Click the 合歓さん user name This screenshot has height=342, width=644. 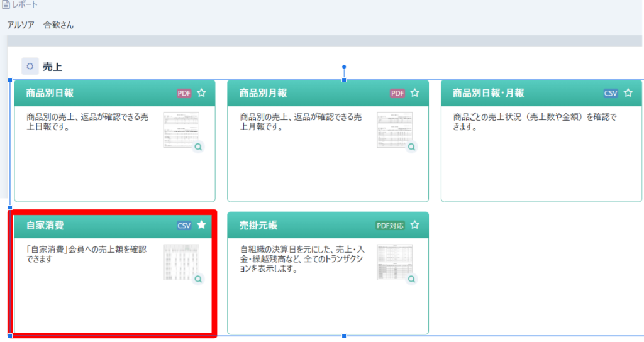(58, 25)
